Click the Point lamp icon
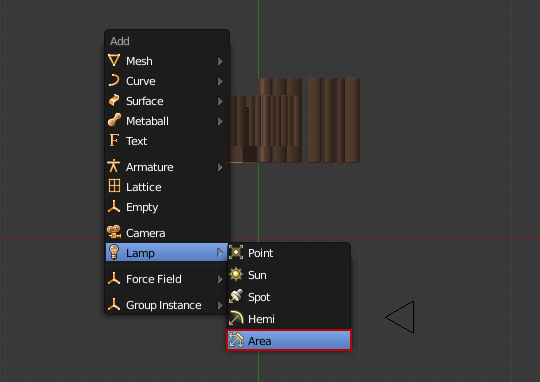The height and width of the screenshot is (382, 540). (x=236, y=253)
